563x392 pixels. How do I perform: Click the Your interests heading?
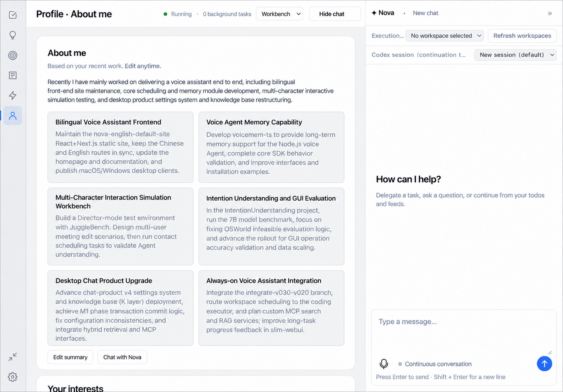click(75, 388)
